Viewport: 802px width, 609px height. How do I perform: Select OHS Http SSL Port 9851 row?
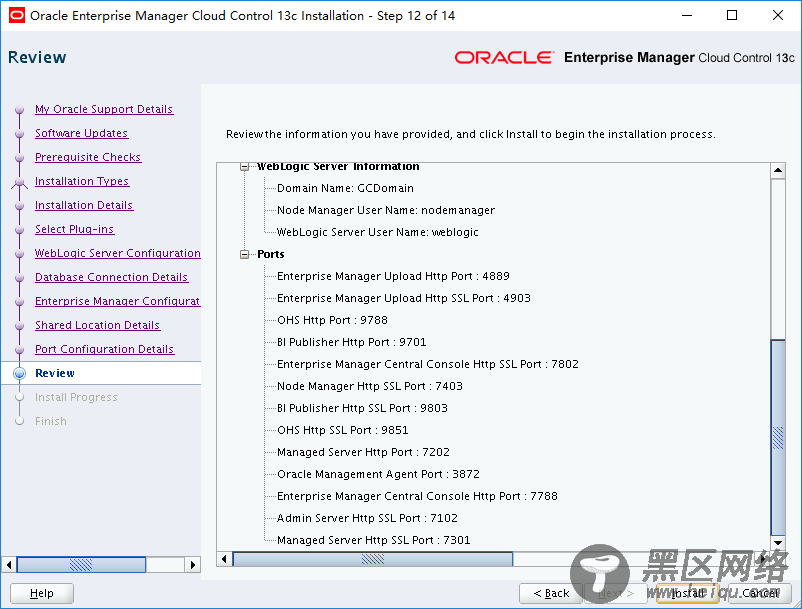(343, 430)
